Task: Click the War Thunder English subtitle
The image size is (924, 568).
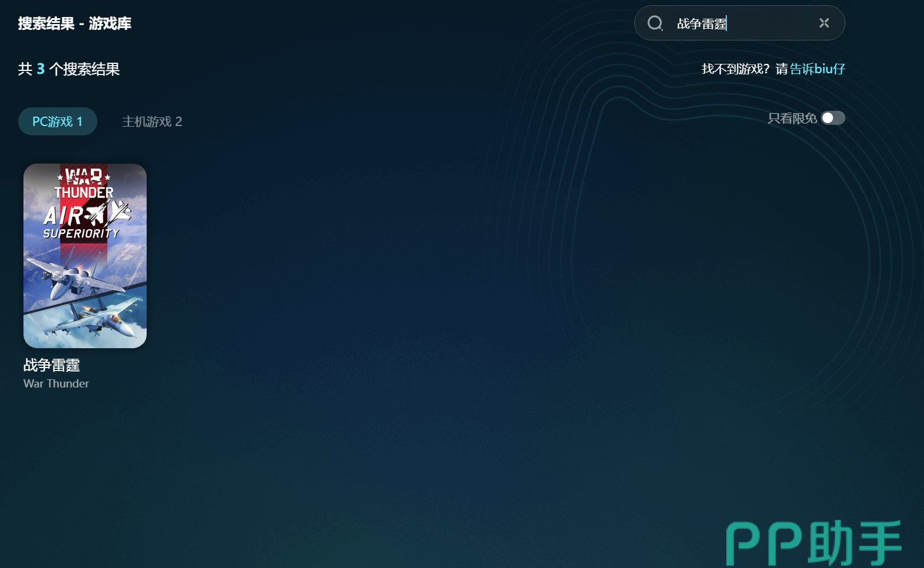Action: coord(56,383)
